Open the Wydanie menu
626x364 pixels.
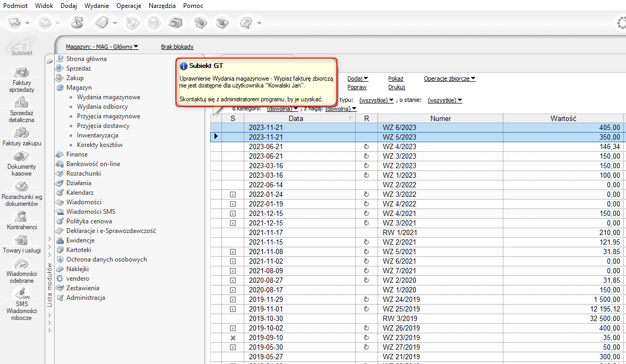(96, 5)
